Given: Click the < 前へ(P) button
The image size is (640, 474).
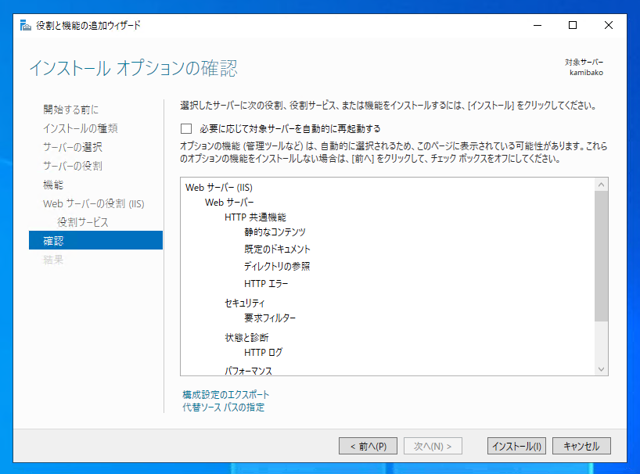Looking at the screenshot, I should tap(368, 446).
